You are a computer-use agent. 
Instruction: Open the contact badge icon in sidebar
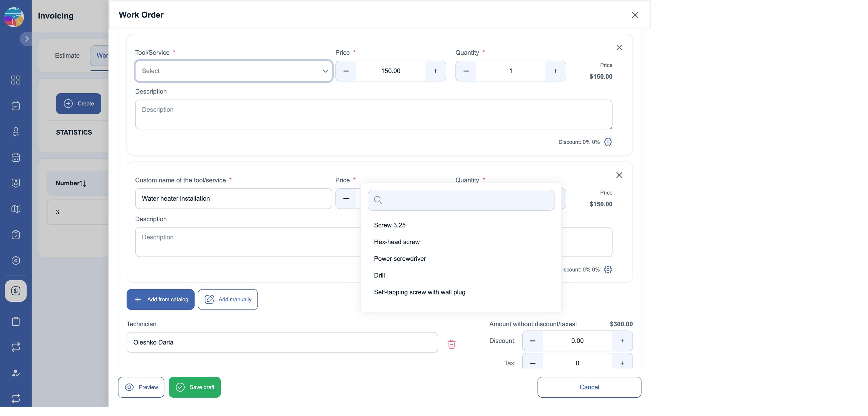(x=16, y=183)
